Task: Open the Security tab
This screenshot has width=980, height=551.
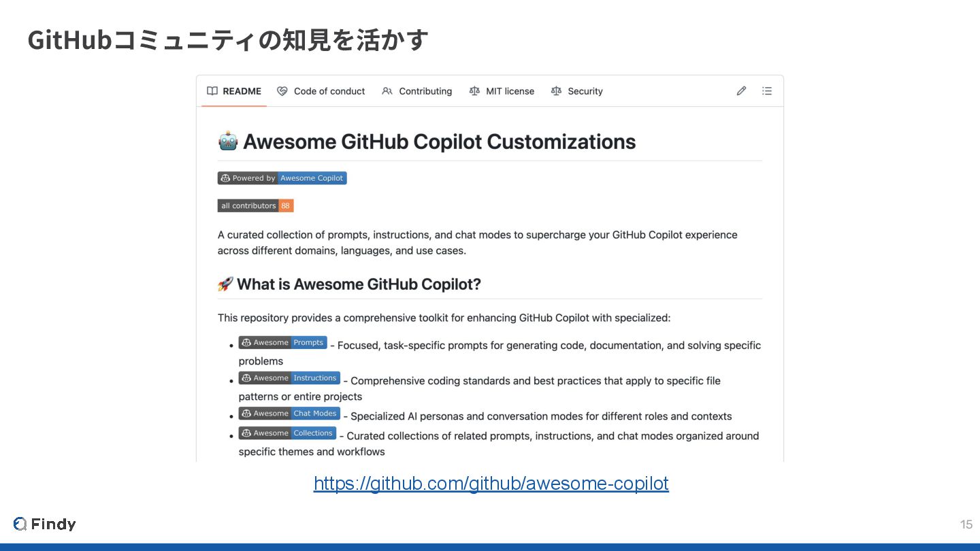Action: 576,91
